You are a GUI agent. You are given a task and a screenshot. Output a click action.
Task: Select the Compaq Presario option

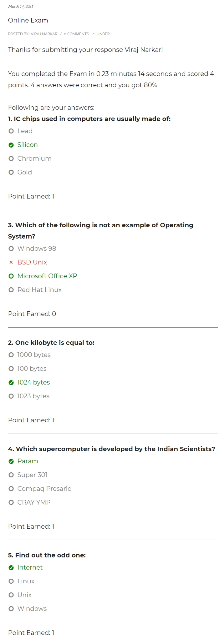point(11,489)
